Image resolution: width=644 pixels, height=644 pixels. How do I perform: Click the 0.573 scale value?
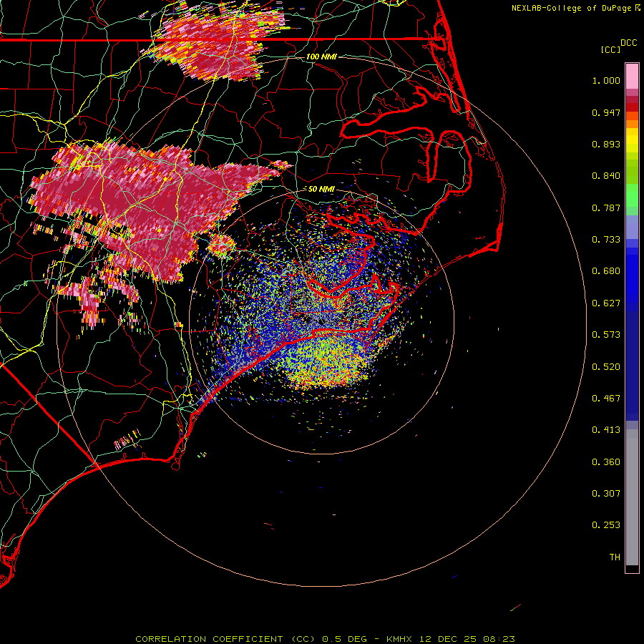[606, 335]
